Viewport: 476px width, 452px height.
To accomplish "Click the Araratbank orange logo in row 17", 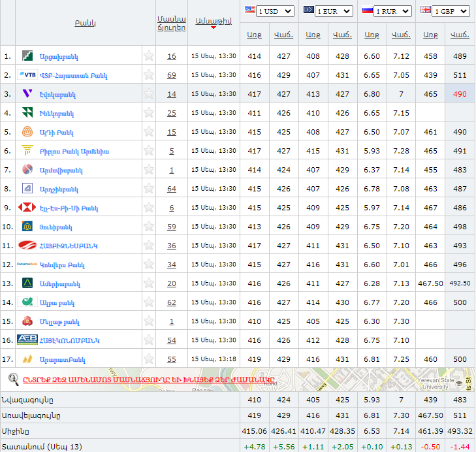I will click(x=27, y=359).
